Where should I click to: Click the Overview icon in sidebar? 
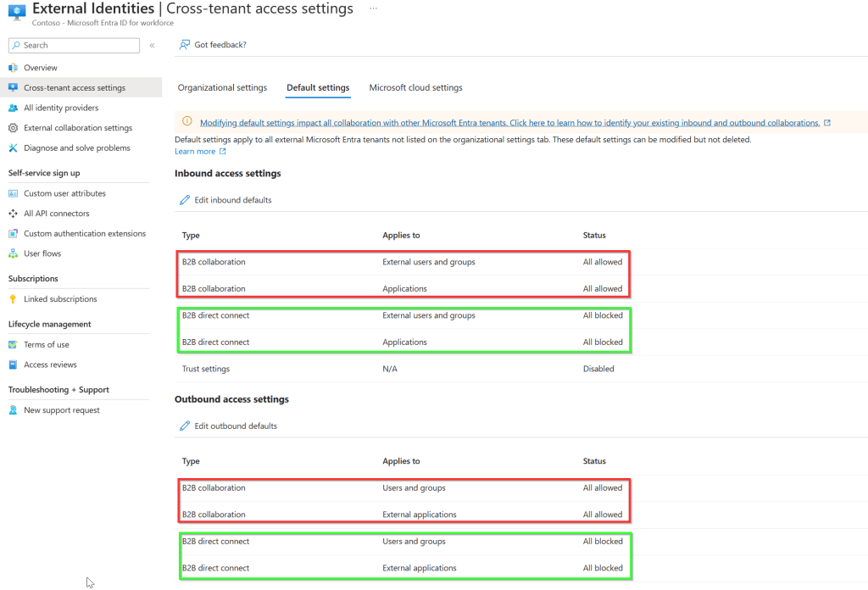[x=13, y=68]
